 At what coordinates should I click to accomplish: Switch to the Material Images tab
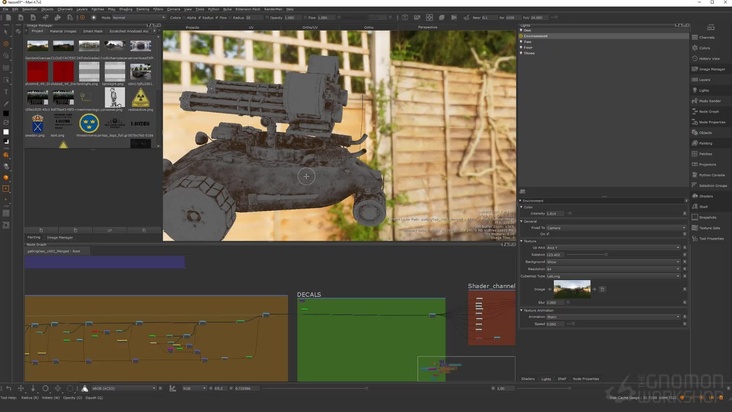click(63, 31)
